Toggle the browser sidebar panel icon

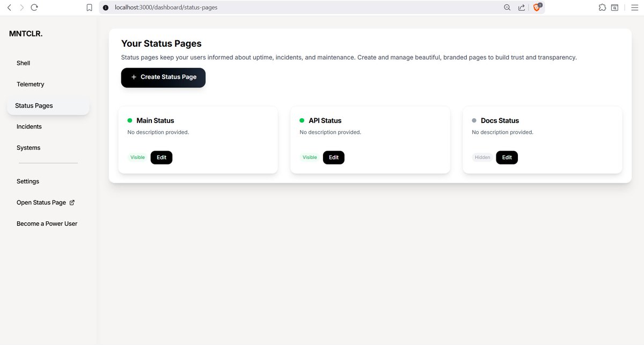(614, 8)
